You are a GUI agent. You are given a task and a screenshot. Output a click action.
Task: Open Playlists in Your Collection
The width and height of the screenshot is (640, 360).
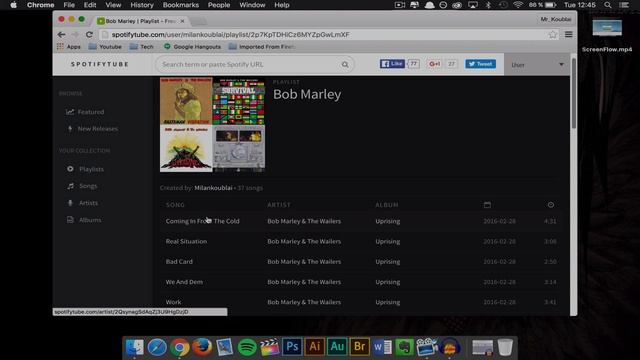tap(91, 169)
